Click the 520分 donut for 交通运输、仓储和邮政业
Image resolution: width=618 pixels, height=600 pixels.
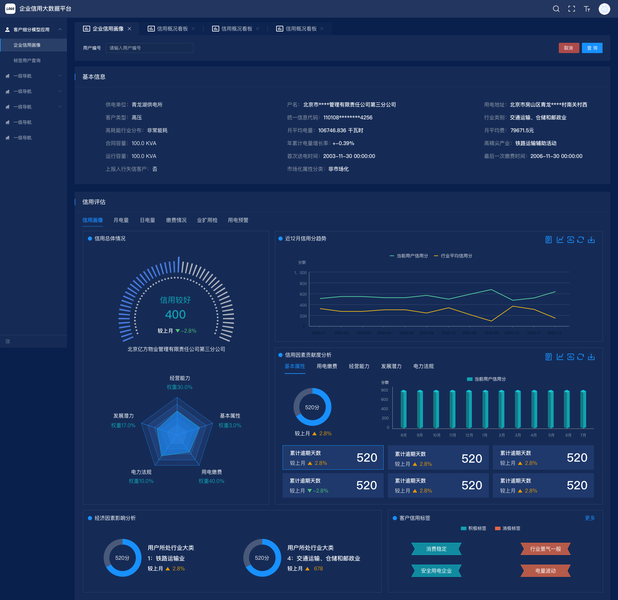tap(262, 558)
